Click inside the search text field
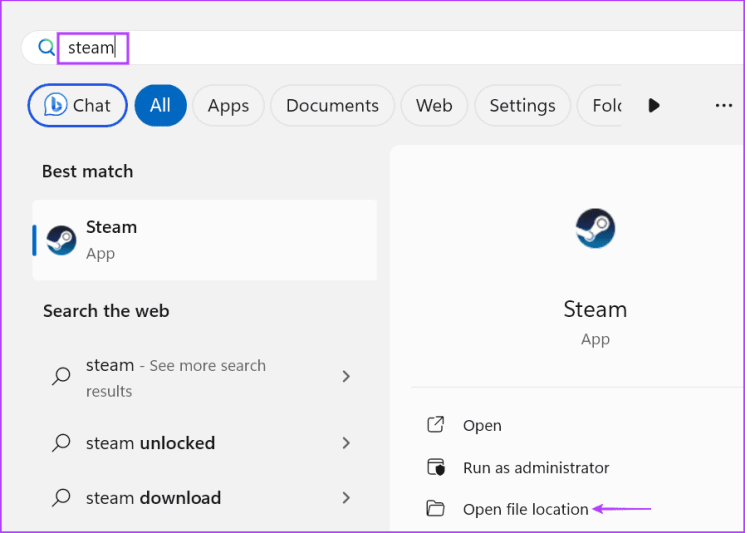The width and height of the screenshot is (745, 533). pos(400,47)
